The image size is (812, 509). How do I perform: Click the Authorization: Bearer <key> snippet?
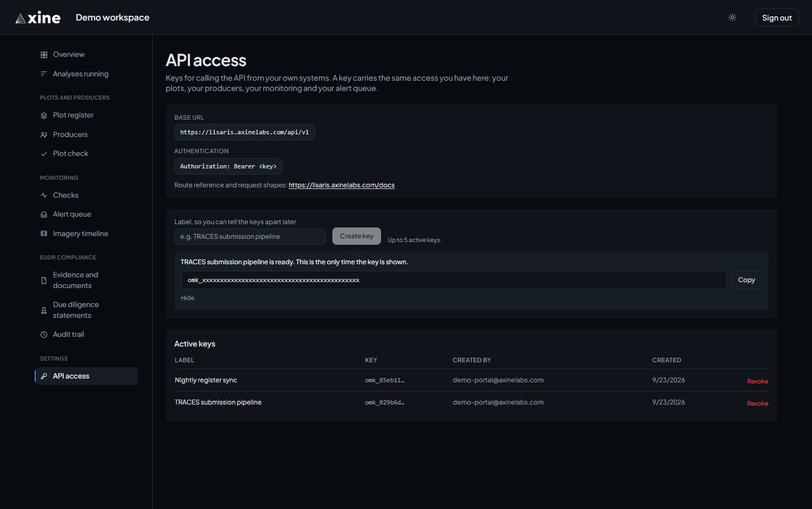coord(228,166)
